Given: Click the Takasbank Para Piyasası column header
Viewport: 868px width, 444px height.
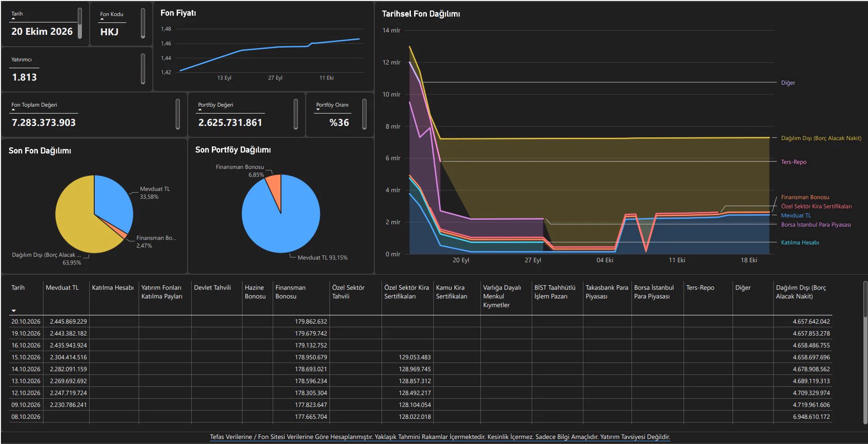Looking at the screenshot, I should coord(607,292).
